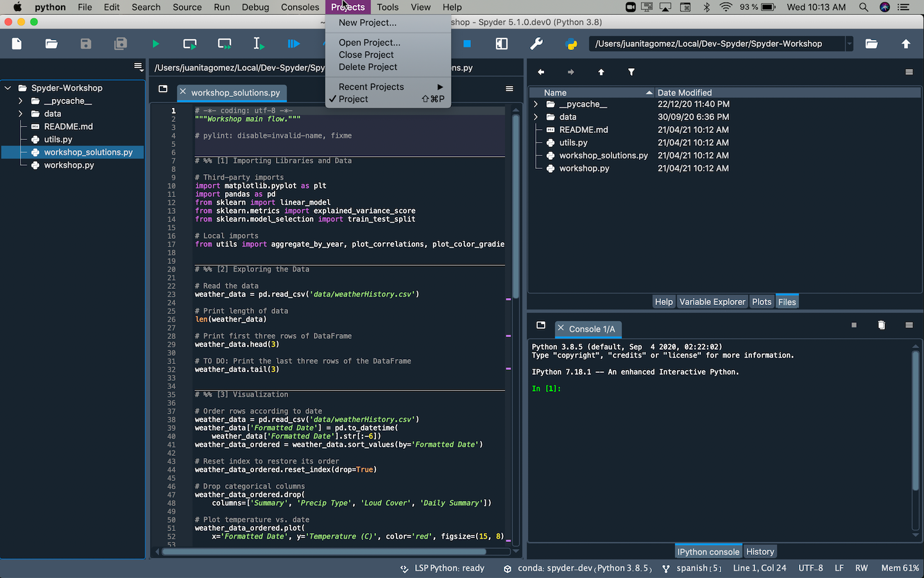Run the current selection or line

[x=259, y=44]
